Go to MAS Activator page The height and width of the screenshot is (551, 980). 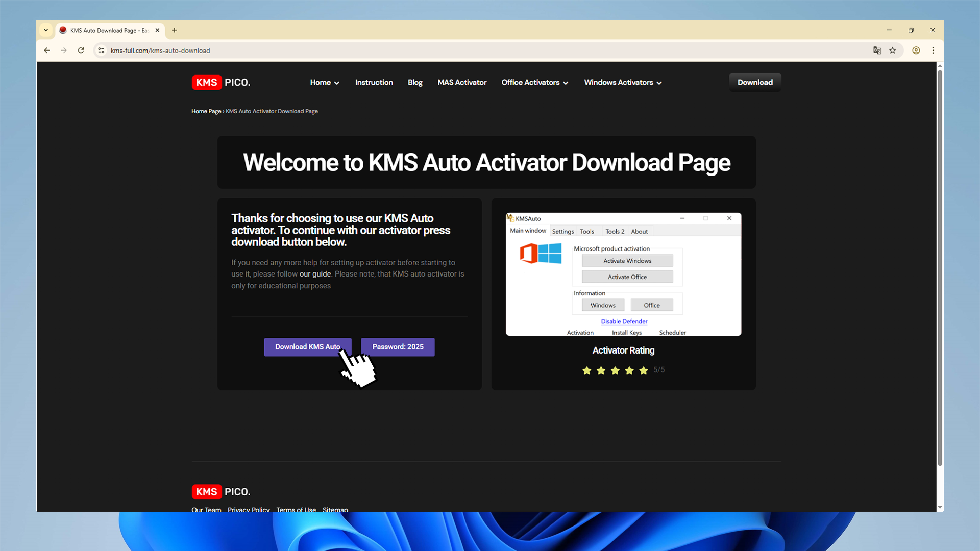coord(462,82)
